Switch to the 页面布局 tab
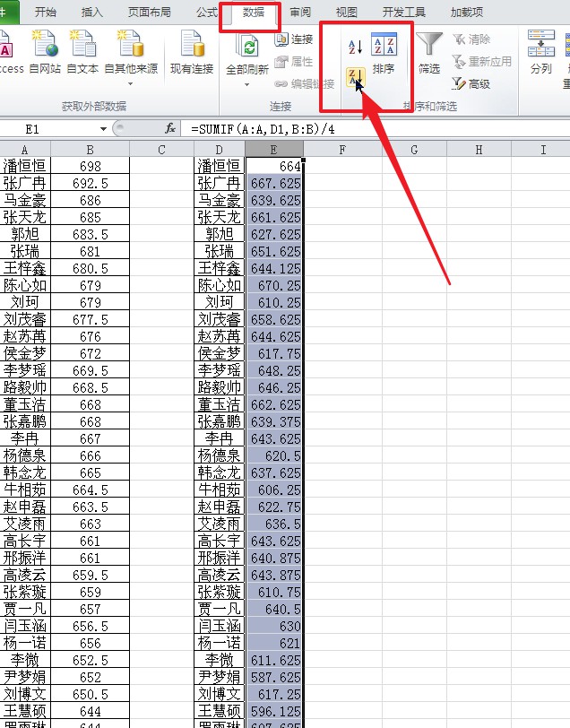The height and width of the screenshot is (728, 570). pos(149,12)
